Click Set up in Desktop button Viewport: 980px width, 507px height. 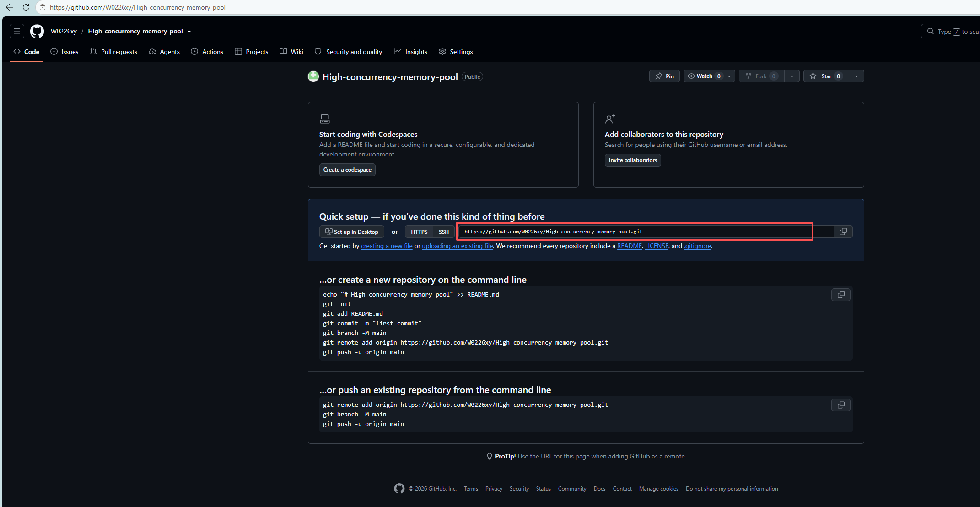tap(352, 232)
